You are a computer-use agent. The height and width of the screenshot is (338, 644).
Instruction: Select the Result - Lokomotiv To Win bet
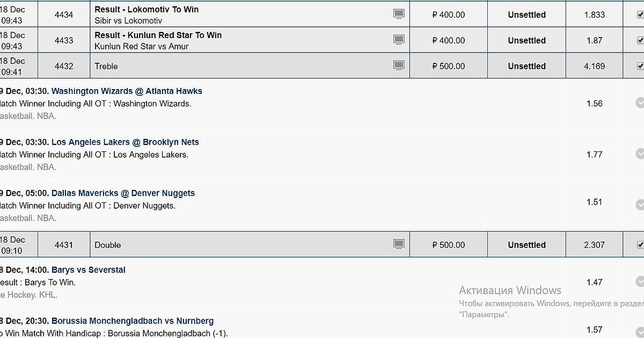[147, 10]
